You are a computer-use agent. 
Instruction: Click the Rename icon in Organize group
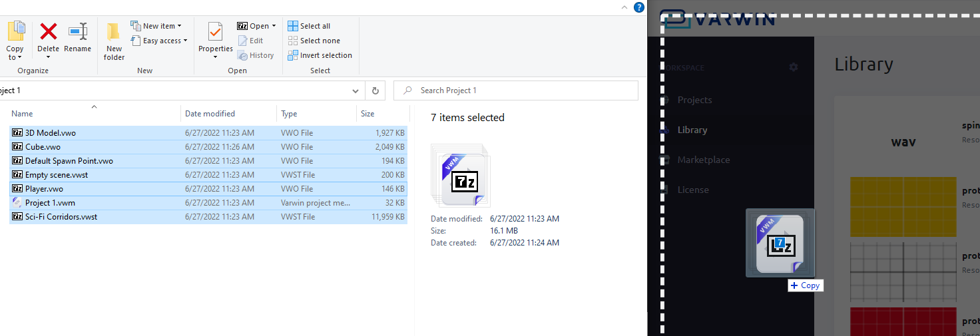(x=78, y=31)
